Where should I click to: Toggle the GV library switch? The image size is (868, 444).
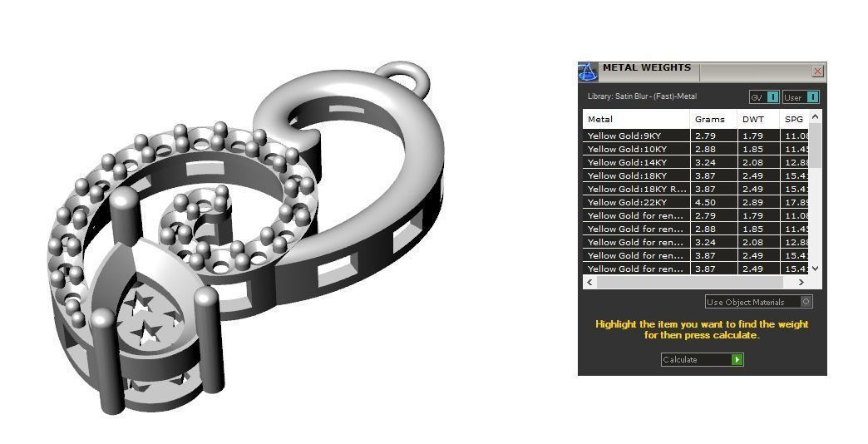pyautogui.click(x=764, y=97)
